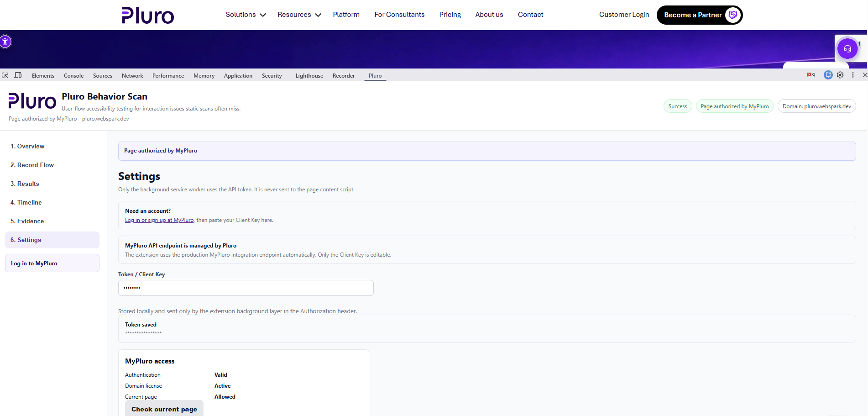Open DevTools three-dot customize menu

852,75
